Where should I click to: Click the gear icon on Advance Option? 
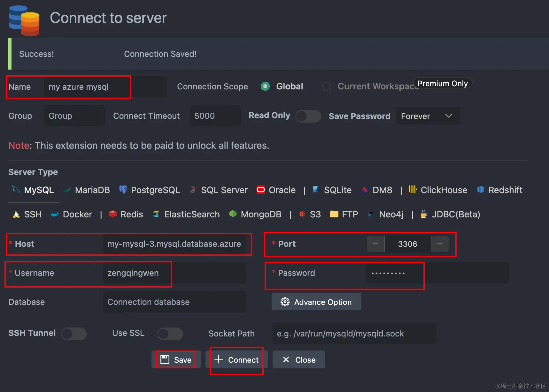click(285, 302)
